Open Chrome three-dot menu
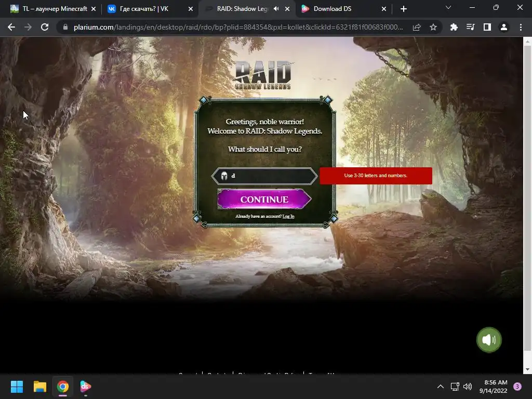 click(x=521, y=27)
